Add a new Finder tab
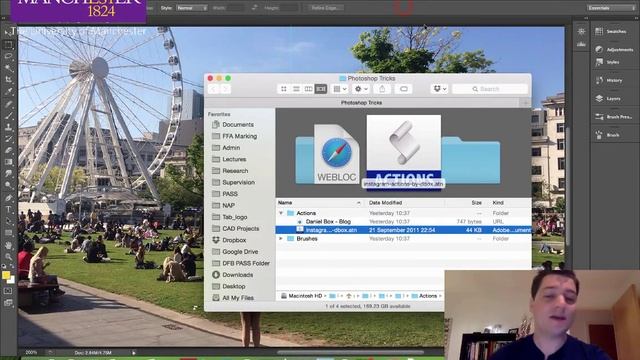Screen dimensions: 640x360 pyautogui.click(x=525, y=103)
